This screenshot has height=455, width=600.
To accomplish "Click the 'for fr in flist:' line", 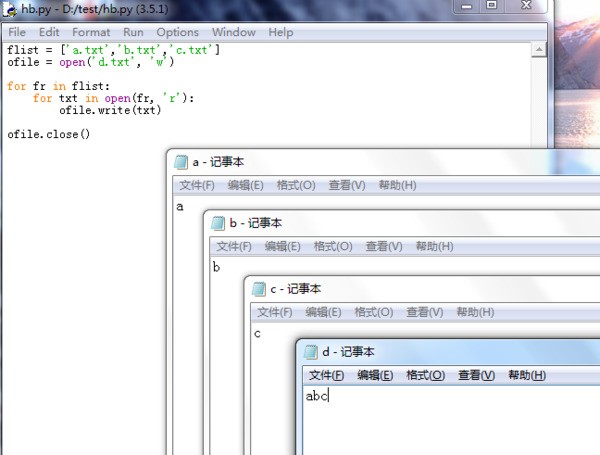I will tap(58, 86).
